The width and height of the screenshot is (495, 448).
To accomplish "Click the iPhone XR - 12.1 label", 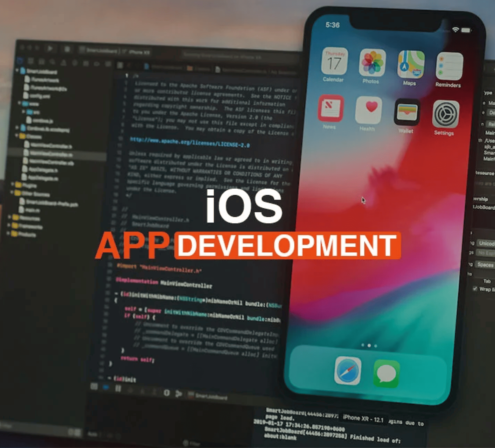I will pos(363,418).
